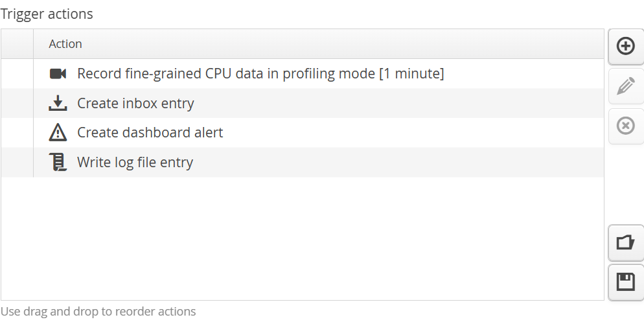Viewport: 644px width, 324px height.
Task: Click the left handle cell of the CPU recording row
Action: pos(17,74)
